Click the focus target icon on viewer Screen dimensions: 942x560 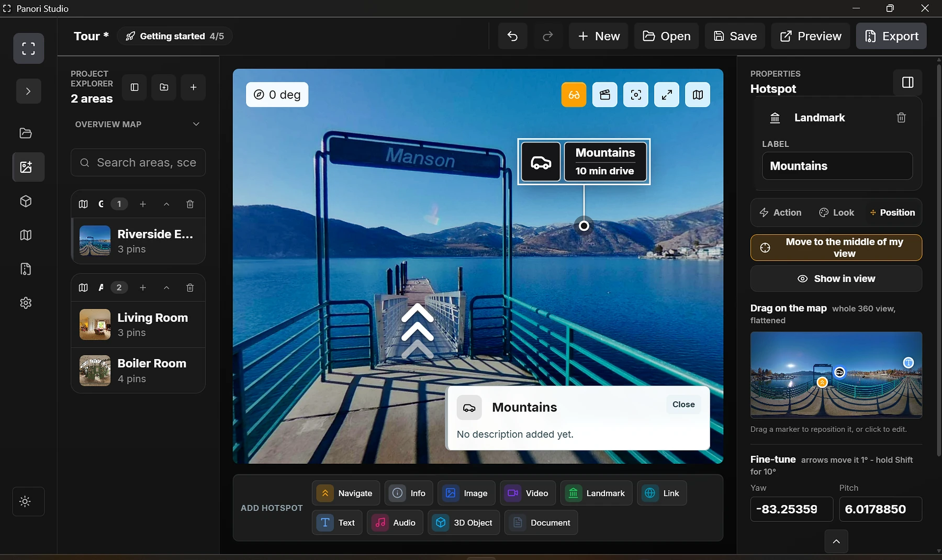pyautogui.click(x=635, y=95)
